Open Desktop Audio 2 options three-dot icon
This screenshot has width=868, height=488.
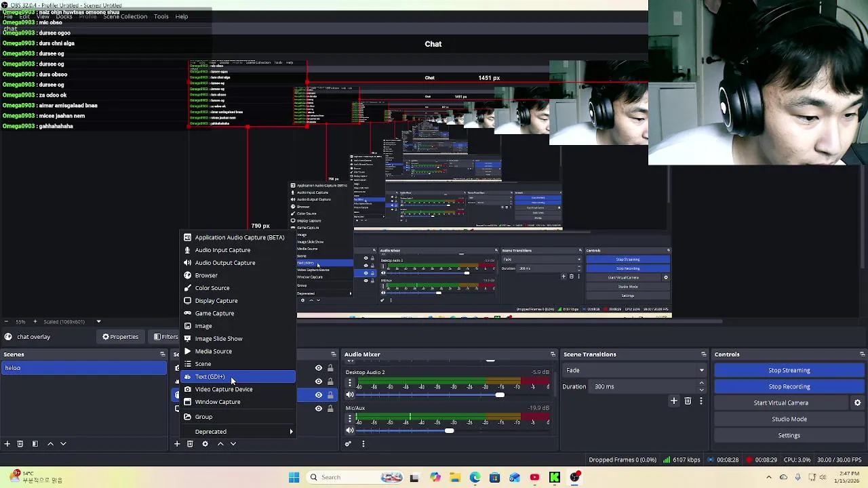pos(350,383)
